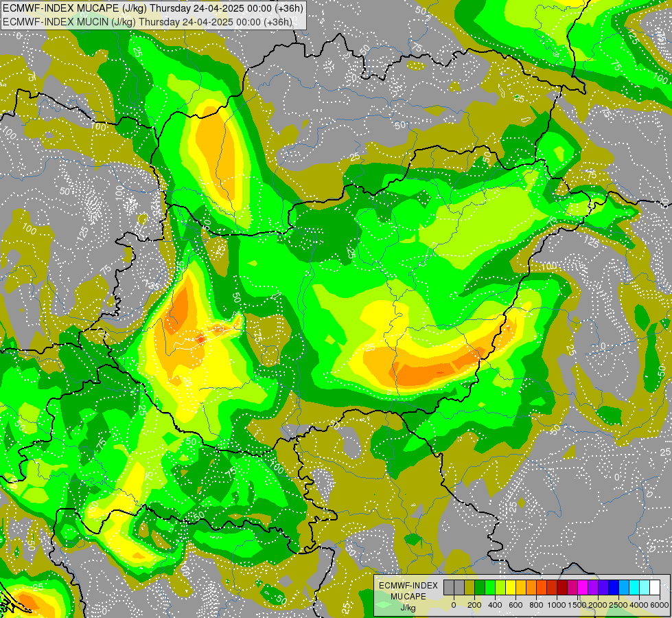The image size is (672, 618).
Task: Select the bright green legend swatch
Action: [490, 588]
